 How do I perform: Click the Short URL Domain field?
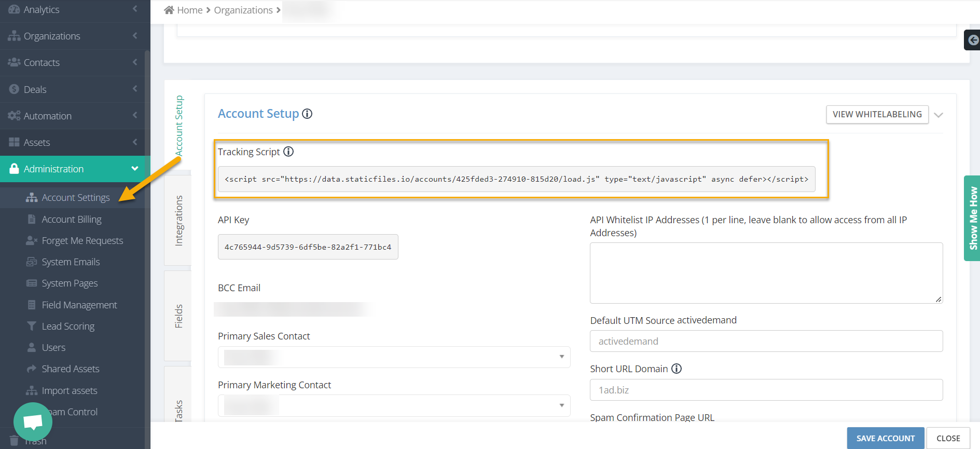[x=766, y=390]
